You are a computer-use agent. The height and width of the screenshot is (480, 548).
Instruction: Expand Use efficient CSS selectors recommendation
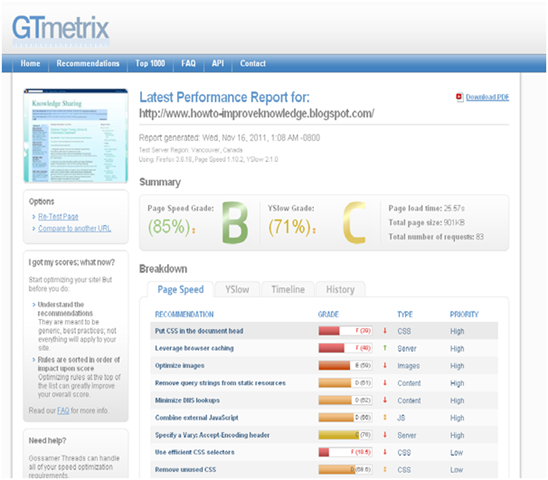pyautogui.click(x=195, y=452)
